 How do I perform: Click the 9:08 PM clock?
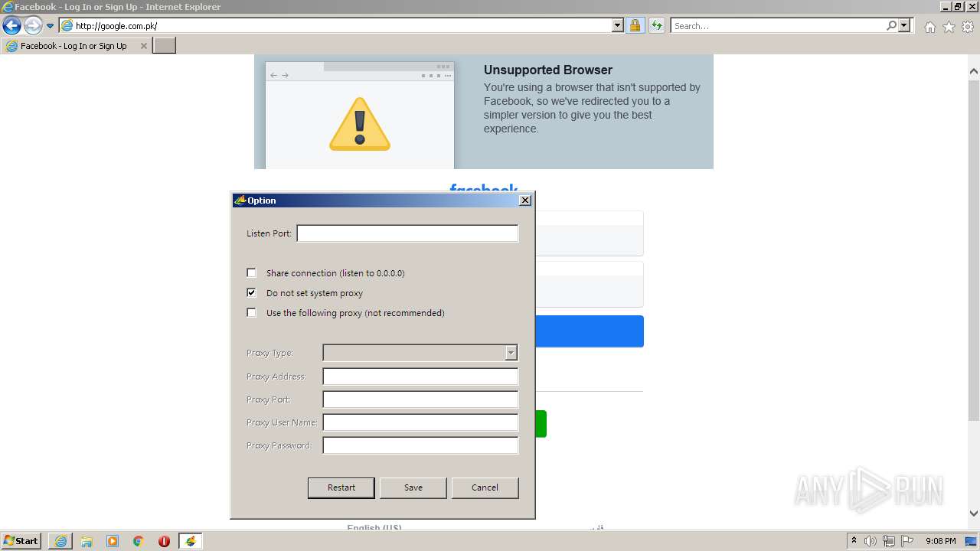click(x=941, y=541)
